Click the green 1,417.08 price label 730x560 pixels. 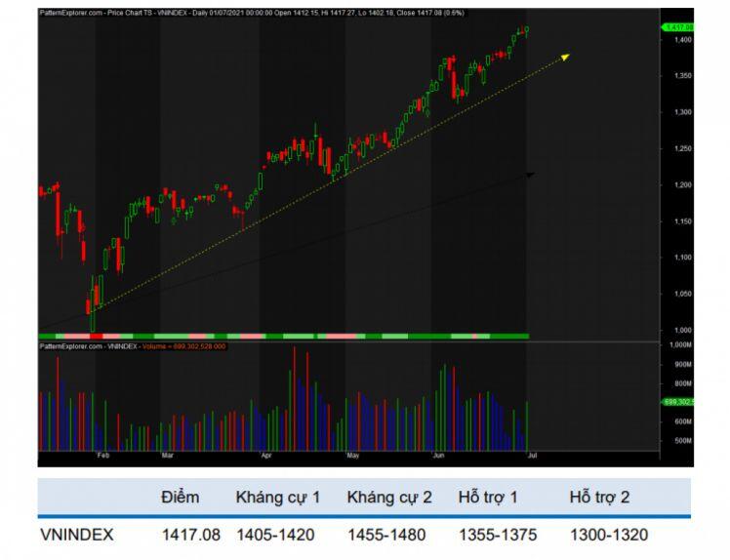pos(678,27)
